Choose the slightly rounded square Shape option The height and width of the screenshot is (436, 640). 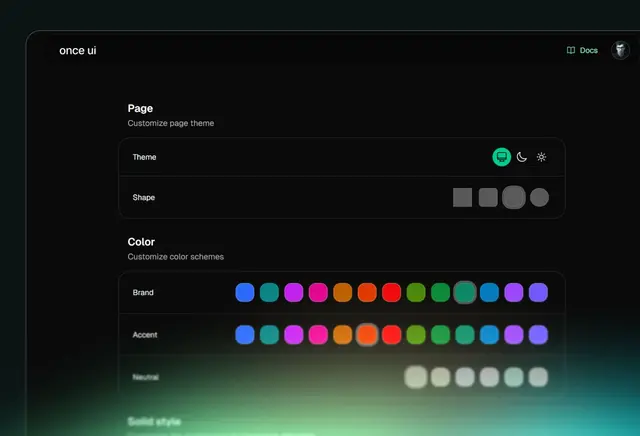click(488, 197)
